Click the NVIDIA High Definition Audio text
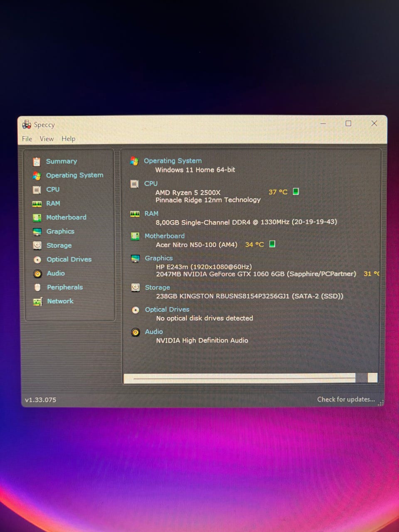The image size is (399, 532). coord(202,340)
